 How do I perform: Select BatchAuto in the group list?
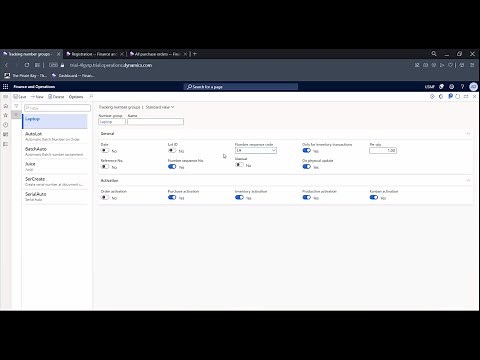[55, 151]
